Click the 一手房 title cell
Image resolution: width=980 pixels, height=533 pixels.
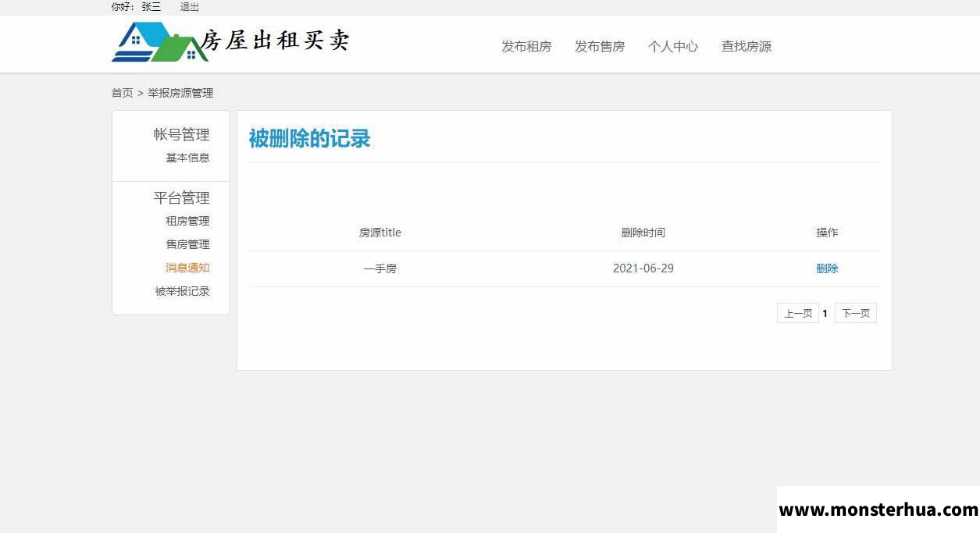380,268
